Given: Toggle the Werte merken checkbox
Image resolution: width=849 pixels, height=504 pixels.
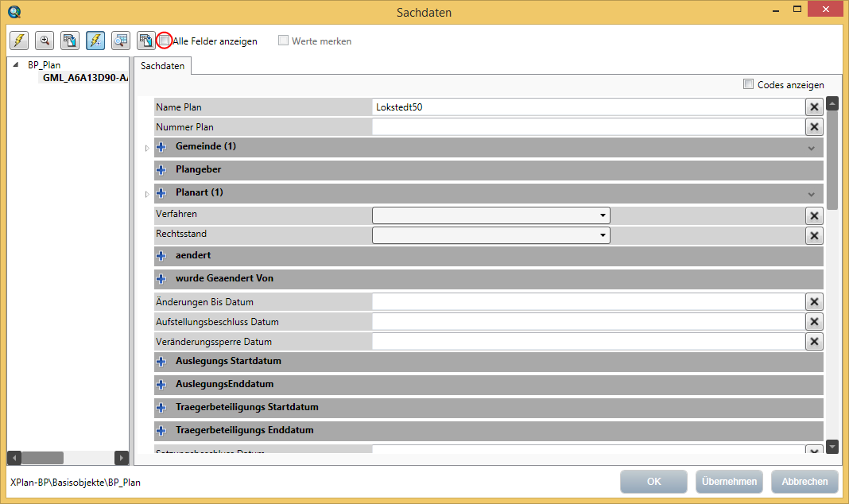Looking at the screenshot, I should [283, 40].
